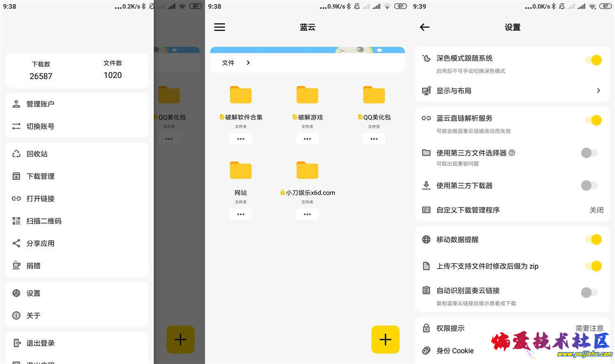Image resolution: width=615 pixels, height=364 pixels.
Task: Open the options menu on 破解游戏 folder
Action: [x=307, y=139]
